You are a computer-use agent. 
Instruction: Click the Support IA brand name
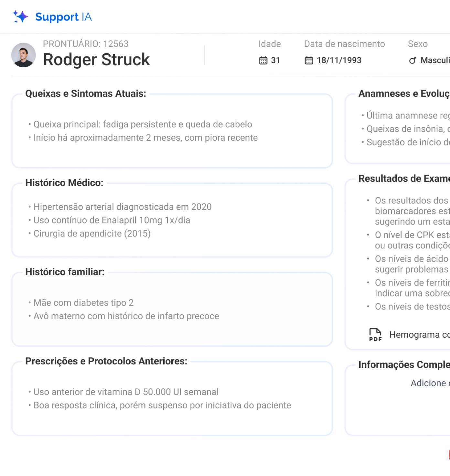(x=63, y=17)
